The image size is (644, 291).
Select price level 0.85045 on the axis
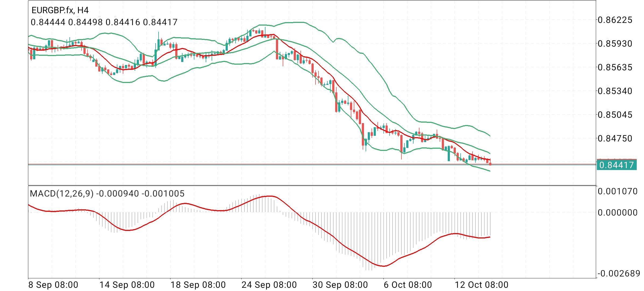[615, 115]
